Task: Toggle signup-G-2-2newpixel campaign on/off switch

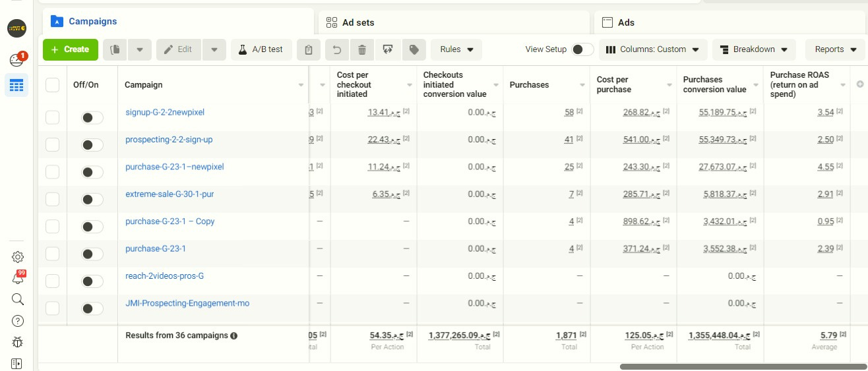Action: click(92, 117)
